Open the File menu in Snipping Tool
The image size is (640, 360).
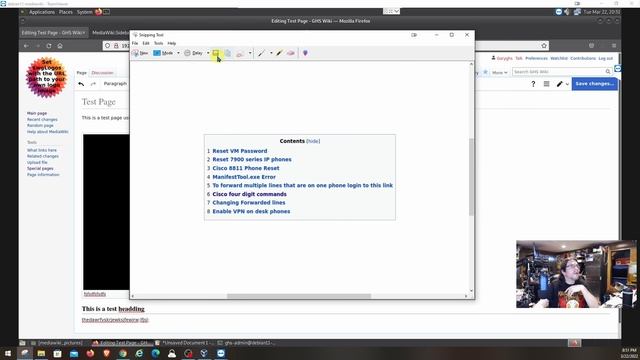135,43
